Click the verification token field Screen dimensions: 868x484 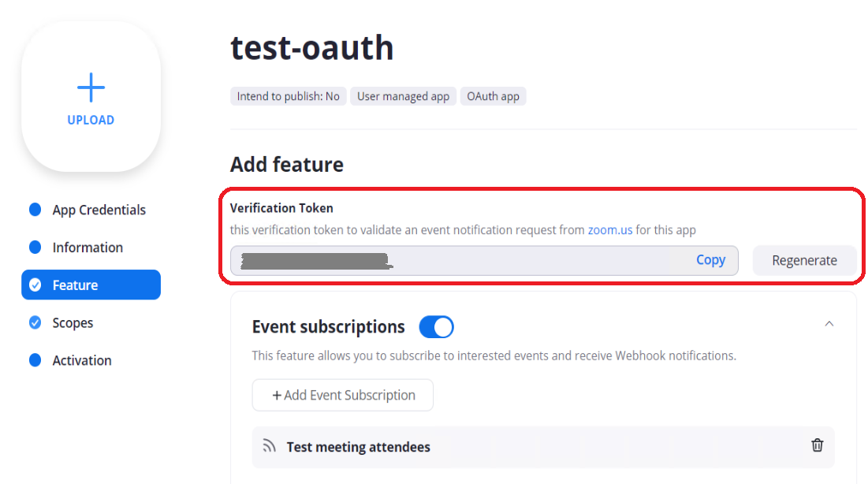457,260
